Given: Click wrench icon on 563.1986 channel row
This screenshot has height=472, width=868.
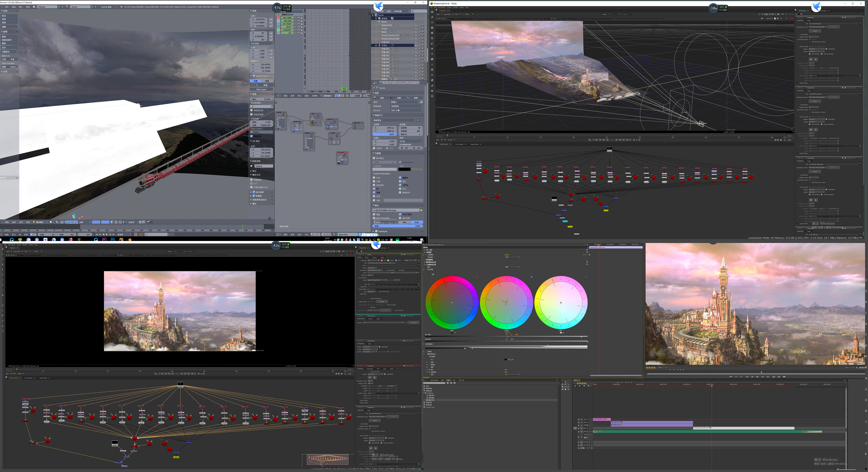Looking at the screenshot, I should coord(295,18).
